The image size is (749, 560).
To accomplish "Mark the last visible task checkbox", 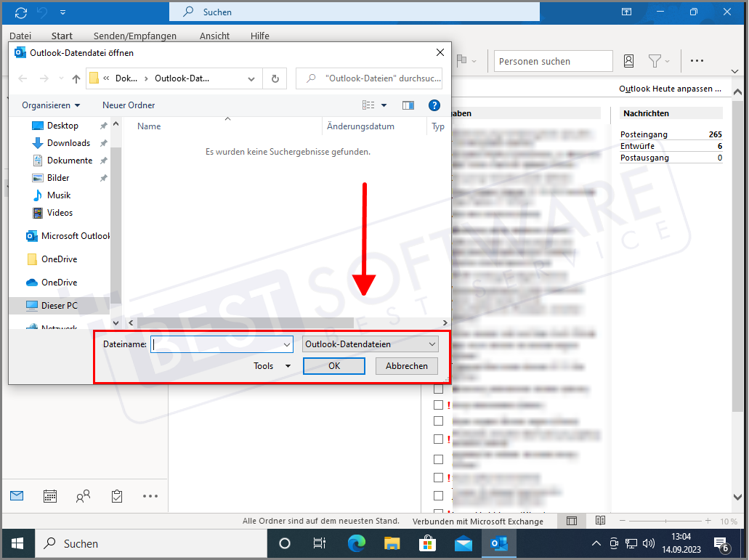I will (439, 495).
